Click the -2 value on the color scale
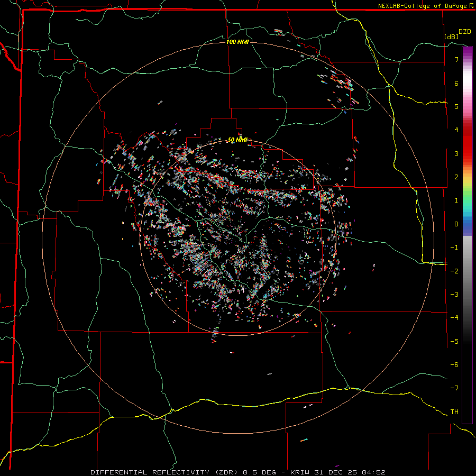The width and height of the screenshot is (476, 476). click(x=454, y=271)
